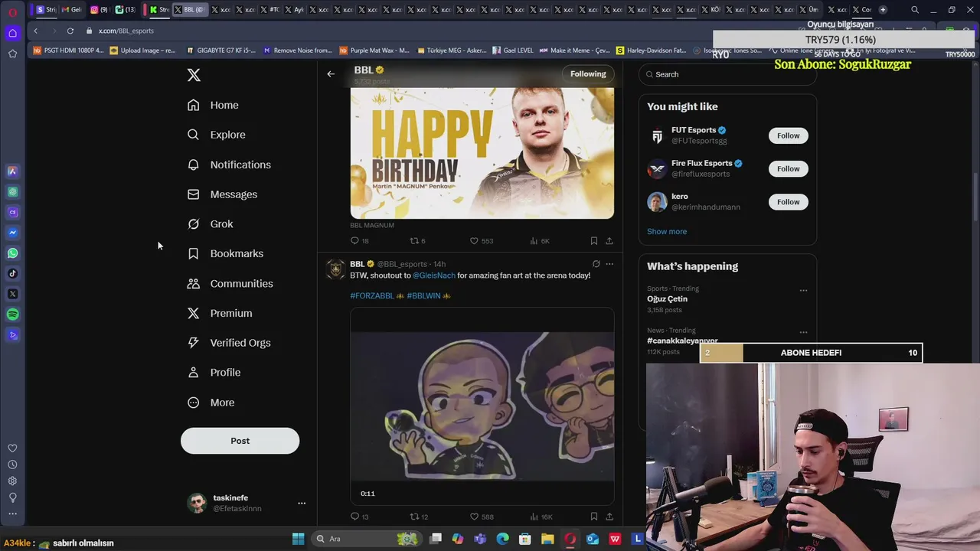The width and height of the screenshot is (980, 551).
Task: Open the #BBLWIN hashtag
Action: click(423, 295)
